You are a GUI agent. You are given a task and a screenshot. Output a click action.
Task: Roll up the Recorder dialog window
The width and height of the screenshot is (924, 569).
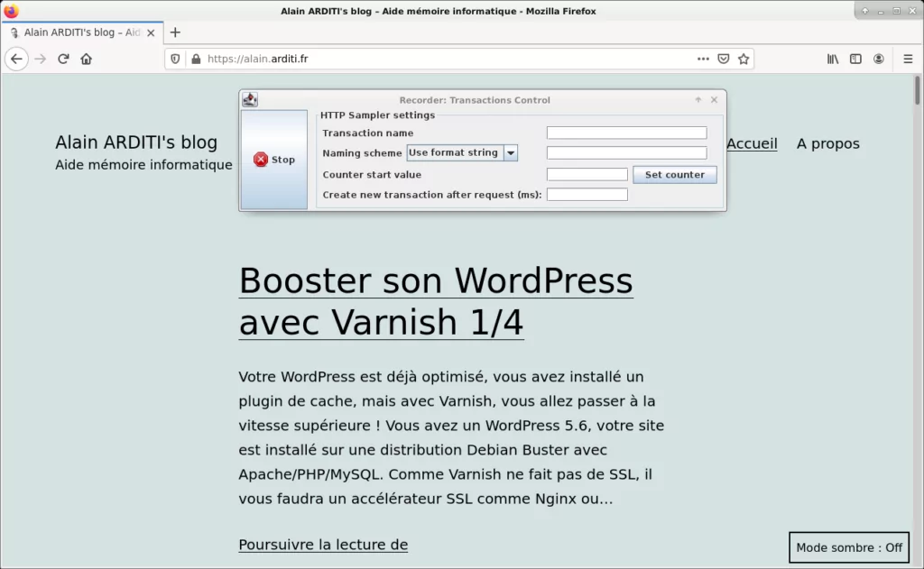(698, 99)
